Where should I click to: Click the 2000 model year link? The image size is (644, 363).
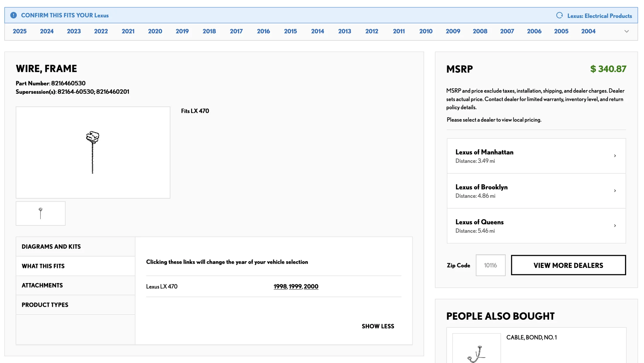click(x=311, y=286)
